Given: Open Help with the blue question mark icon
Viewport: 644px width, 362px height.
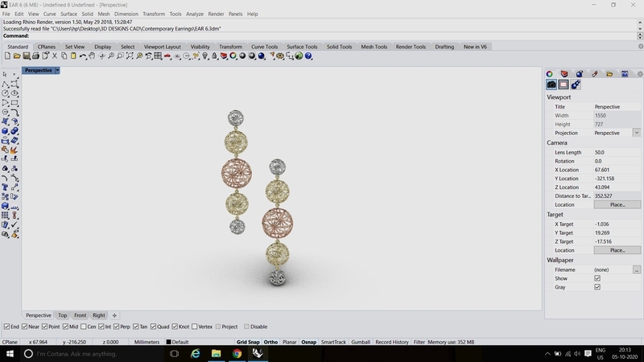Looking at the screenshot, I should (x=308, y=56).
